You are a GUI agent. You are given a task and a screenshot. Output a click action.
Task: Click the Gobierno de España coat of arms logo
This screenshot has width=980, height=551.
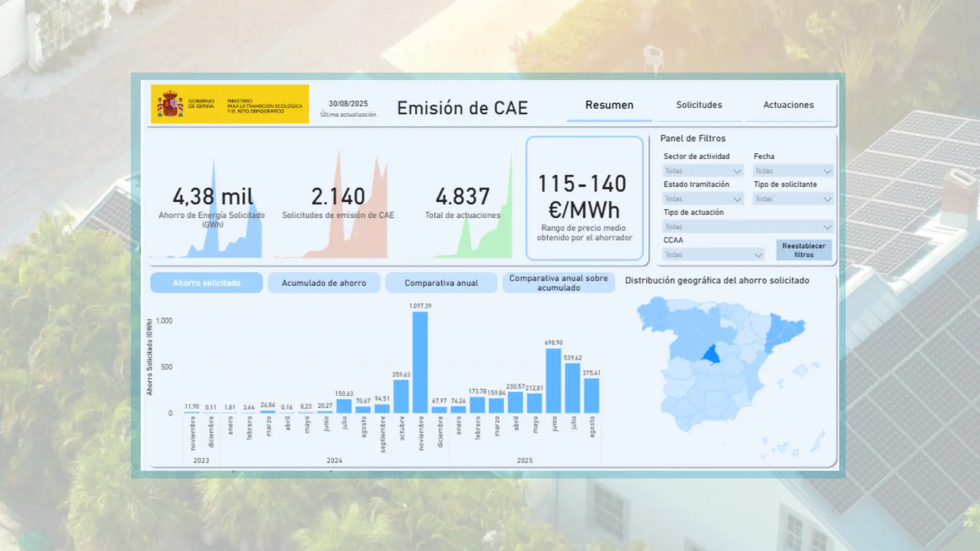pos(170,103)
